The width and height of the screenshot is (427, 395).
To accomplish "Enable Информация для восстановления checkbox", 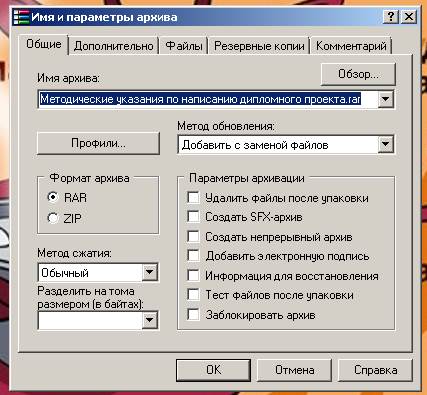I will (x=194, y=275).
